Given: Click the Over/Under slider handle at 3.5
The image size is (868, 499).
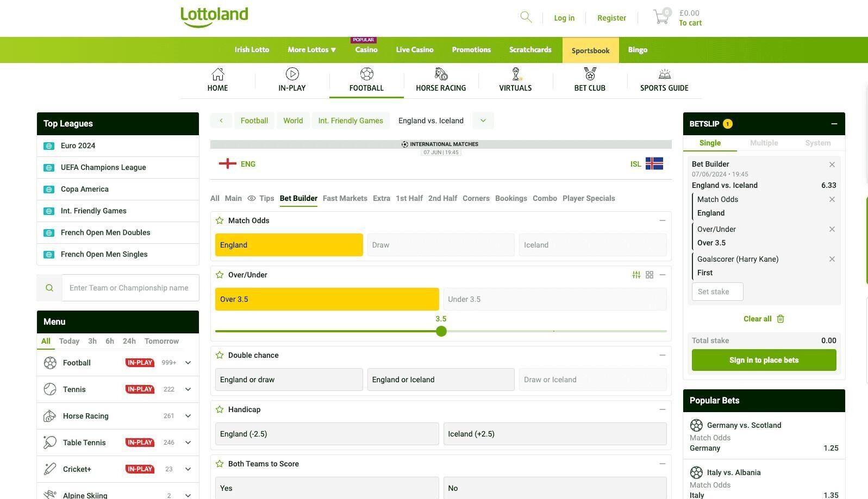Looking at the screenshot, I should pos(441,331).
